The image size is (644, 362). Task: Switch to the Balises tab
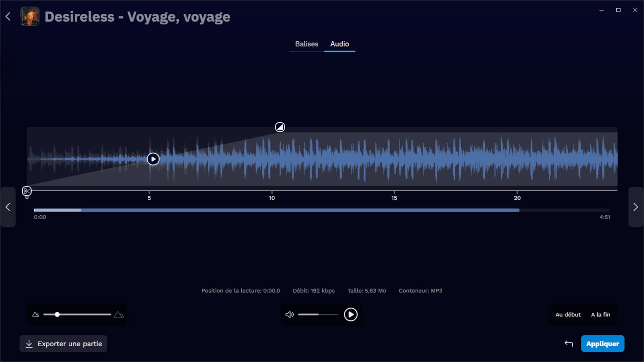(307, 44)
